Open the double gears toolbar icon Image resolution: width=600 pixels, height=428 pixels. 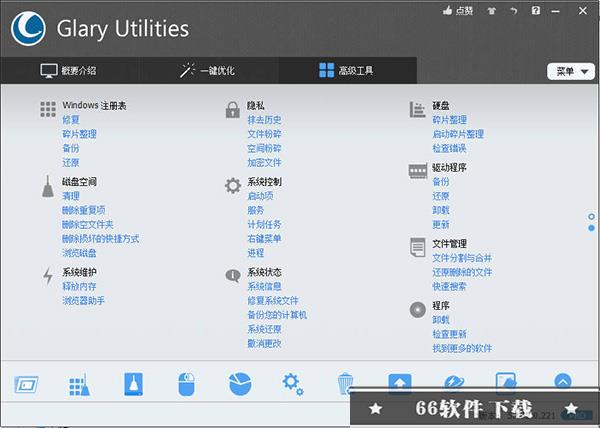[x=293, y=384]
